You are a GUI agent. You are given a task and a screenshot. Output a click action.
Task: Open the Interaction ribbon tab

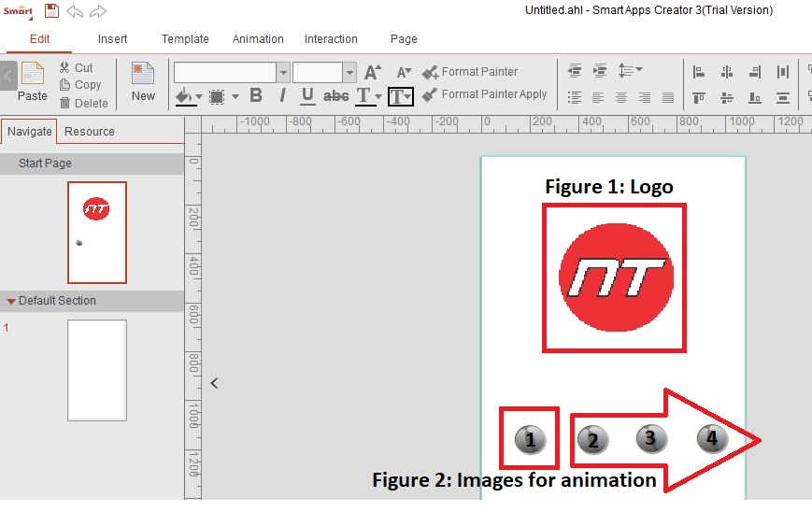[331, 39]
